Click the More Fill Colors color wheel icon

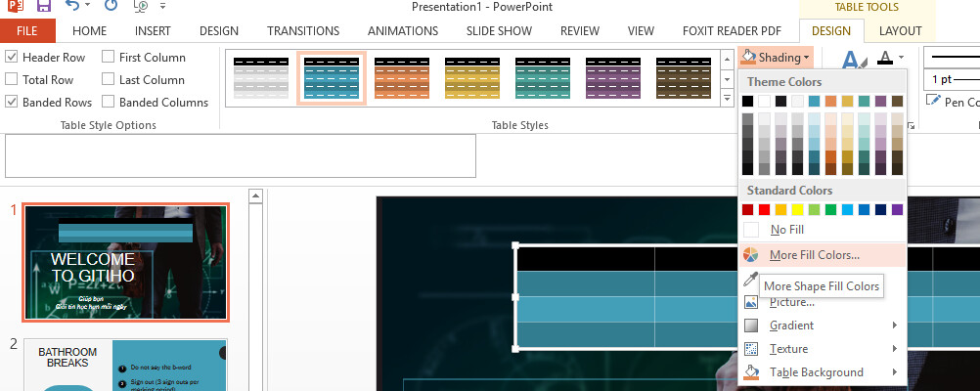(750, 255)
